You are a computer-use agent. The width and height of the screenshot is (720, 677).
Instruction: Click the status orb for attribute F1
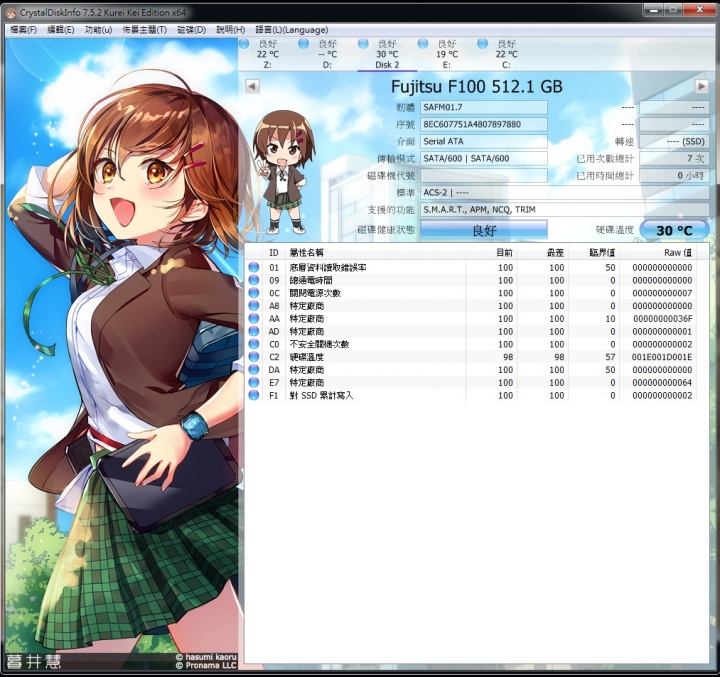click(253, 395)
